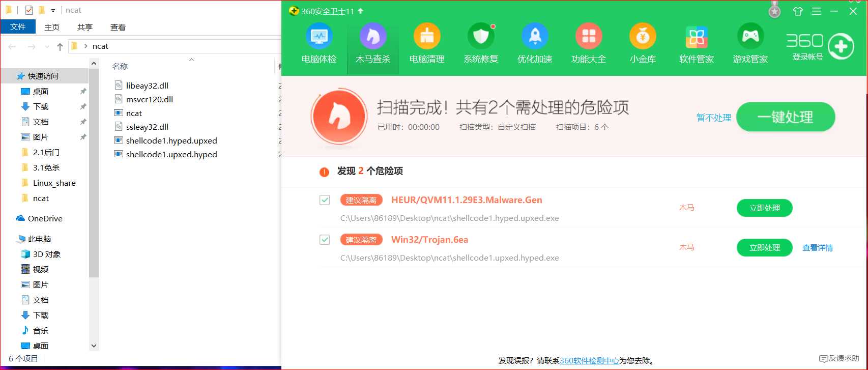Click the 名称 column sort arrow
This screenshot has width=868, height=370.
[192, 60]
